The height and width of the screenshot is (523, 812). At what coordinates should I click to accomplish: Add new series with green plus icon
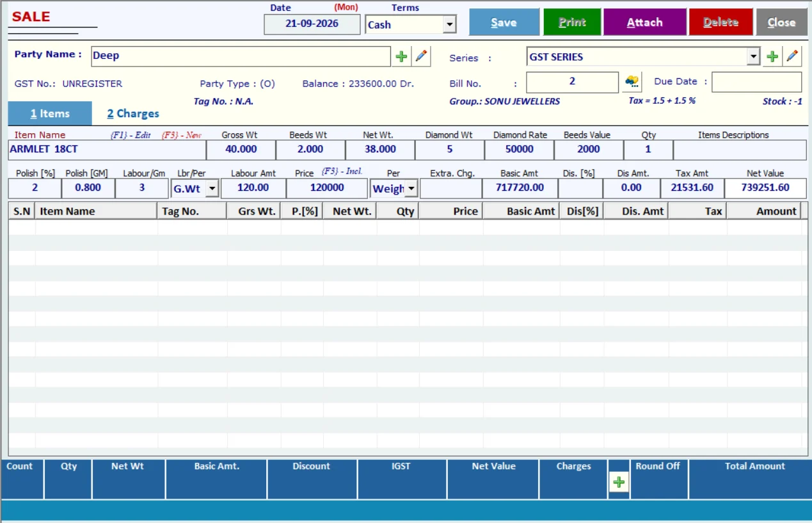(772, 56)
